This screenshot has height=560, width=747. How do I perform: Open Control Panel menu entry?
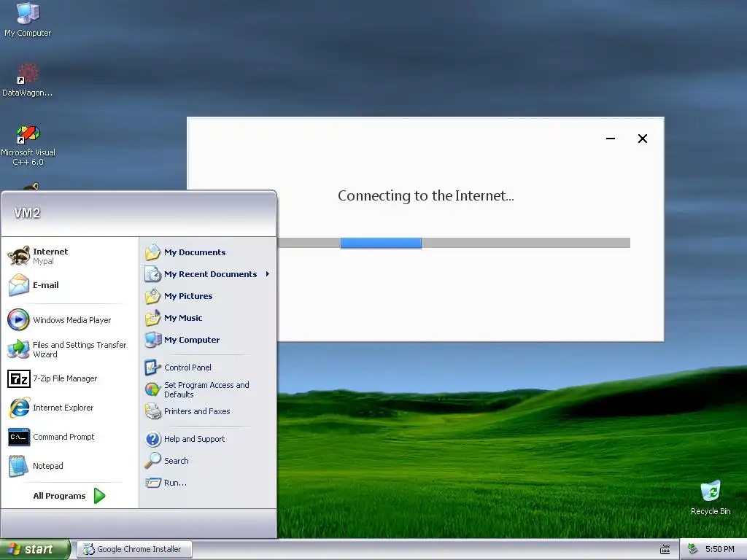tap(208, 367)
